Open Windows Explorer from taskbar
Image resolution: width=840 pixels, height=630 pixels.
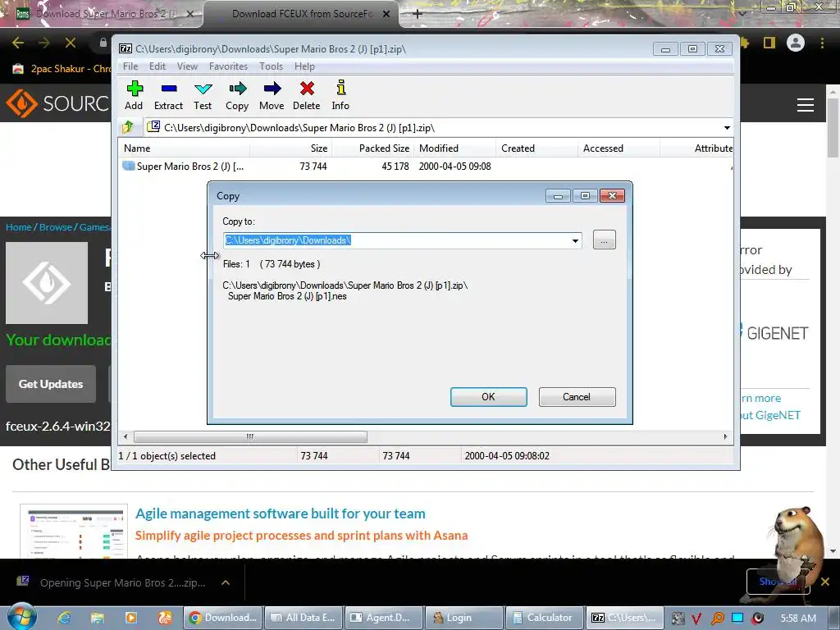98,618
